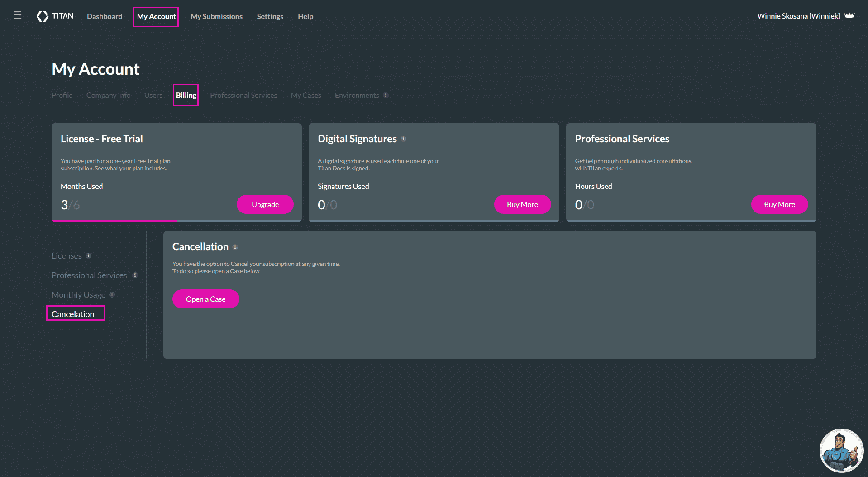This screenshot has height=477, width=868.
Task: Open the hamburger menu icon
Action: [17, 15]
